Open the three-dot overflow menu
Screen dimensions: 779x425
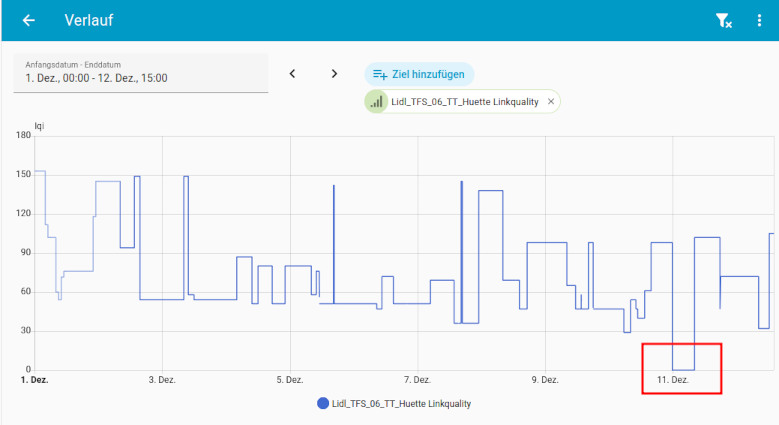[759, 20]
